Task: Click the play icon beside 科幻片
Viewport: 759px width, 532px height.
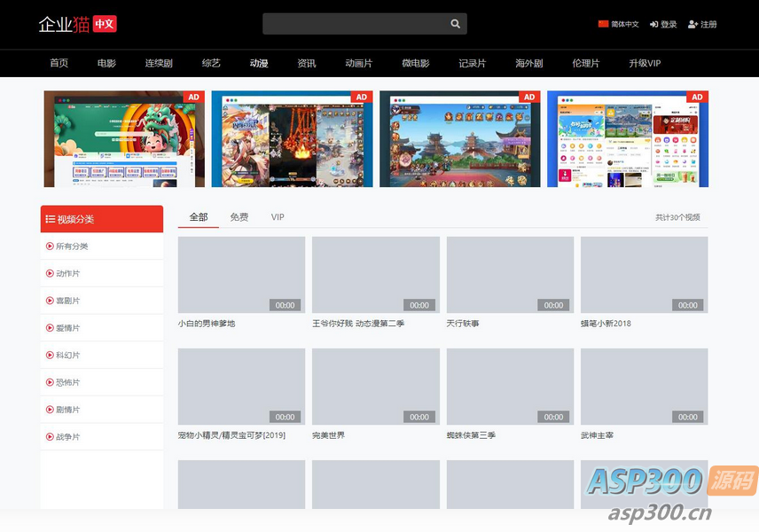Action: [x=50, y=356]
